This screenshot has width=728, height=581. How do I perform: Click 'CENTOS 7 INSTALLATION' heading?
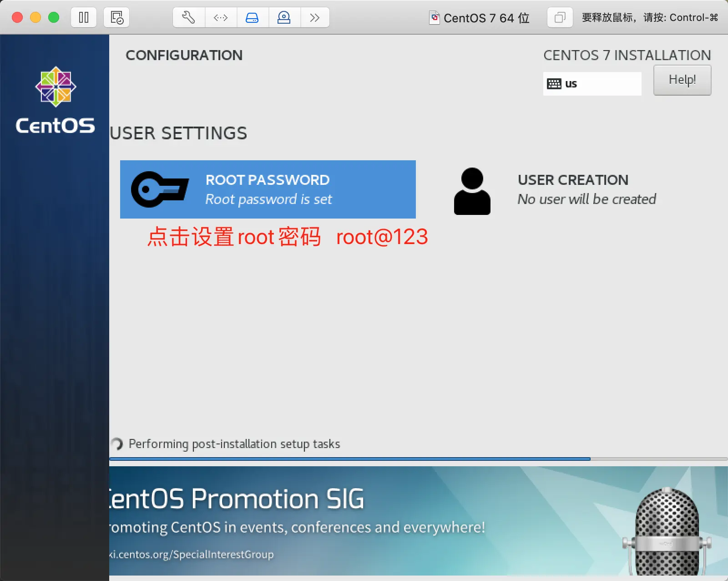click(627, 55)
